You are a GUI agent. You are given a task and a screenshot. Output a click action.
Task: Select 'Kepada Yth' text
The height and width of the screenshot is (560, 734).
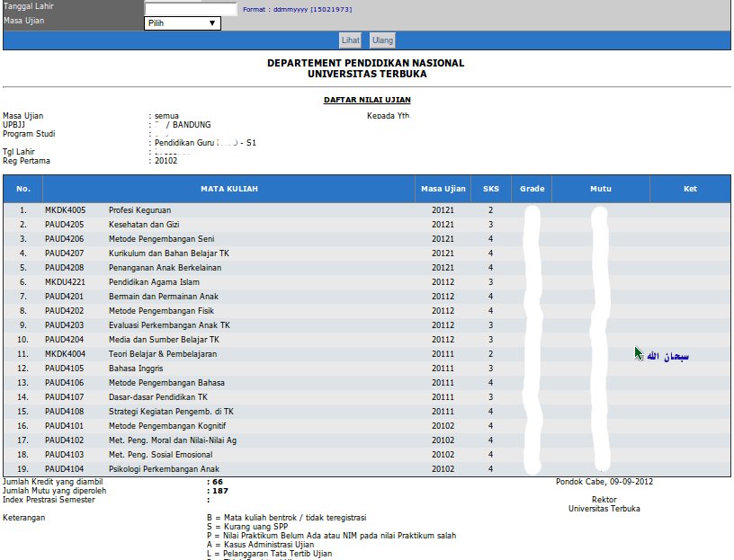point(389,116)
